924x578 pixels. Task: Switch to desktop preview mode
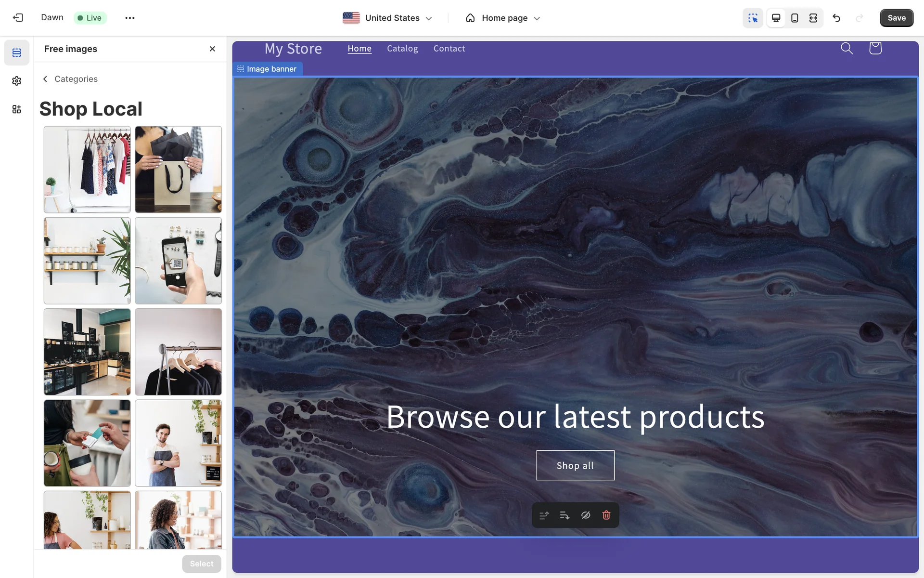point(776,18)
